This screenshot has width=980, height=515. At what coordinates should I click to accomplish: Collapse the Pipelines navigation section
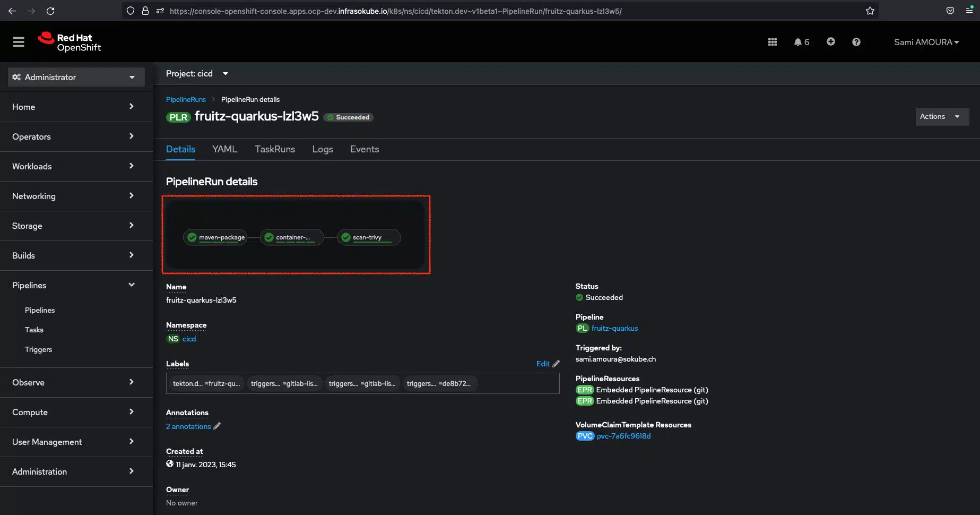[x=76, y=285]
